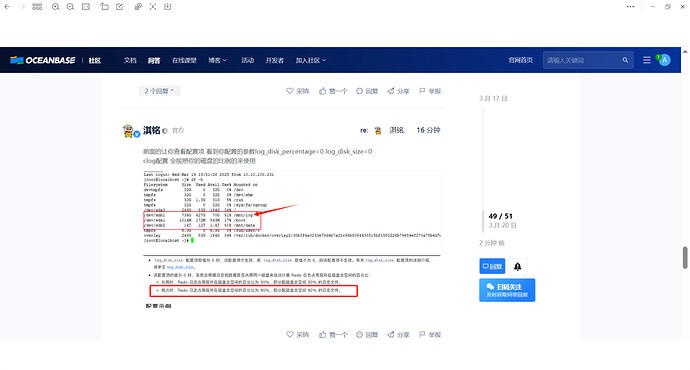Click the 官网首页 link
This screenshot has height=370, width=690.
[521, 60]
